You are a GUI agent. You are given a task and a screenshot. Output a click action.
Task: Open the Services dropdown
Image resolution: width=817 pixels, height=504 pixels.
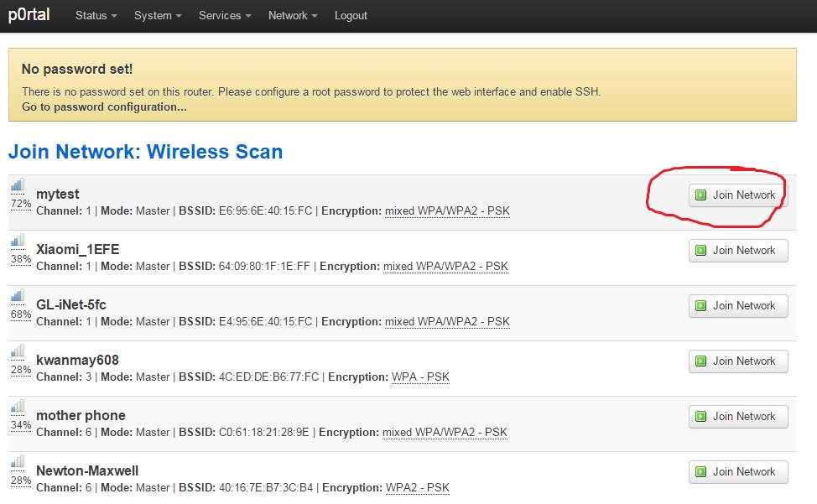pyautogui.click(x=225, y=16)
